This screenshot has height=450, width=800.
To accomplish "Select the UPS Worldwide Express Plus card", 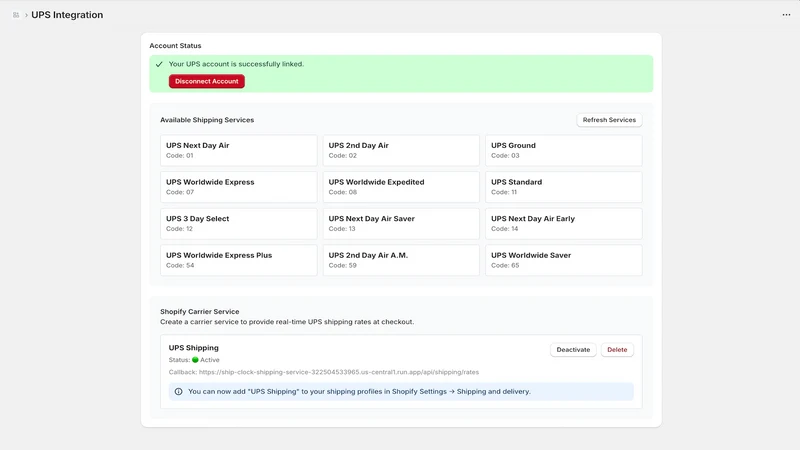I will (x=239, y=260).
